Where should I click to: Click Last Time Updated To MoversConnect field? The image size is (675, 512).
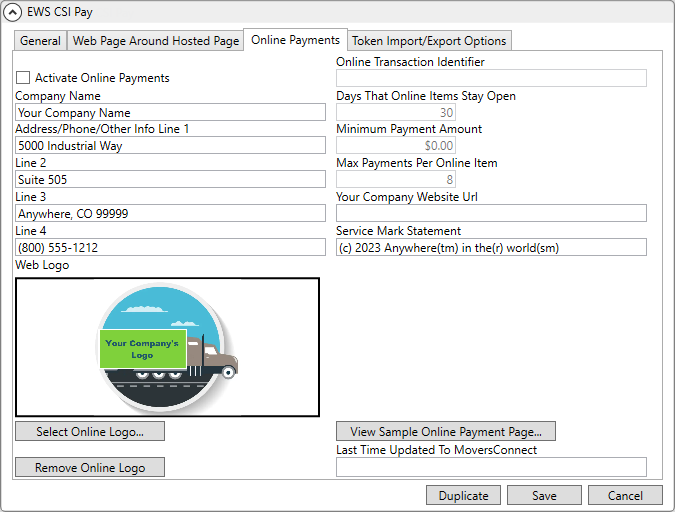point(491,467)
